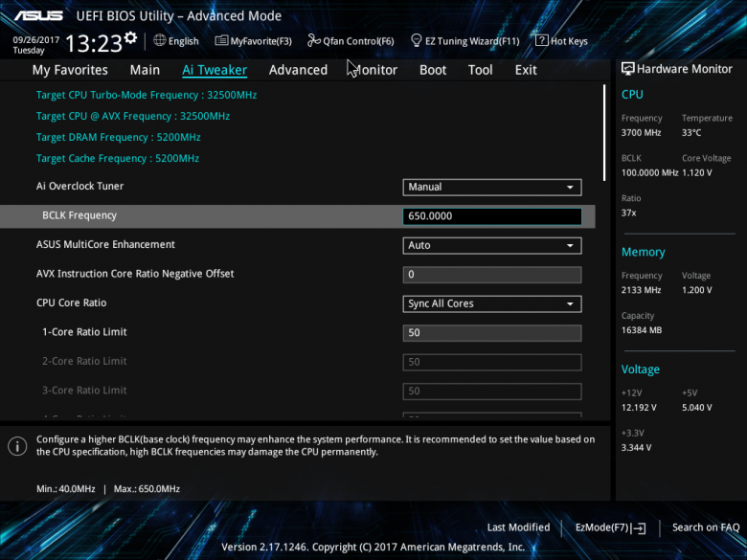Click the 3700 MHz CPU frequency value

coord(641,133)
